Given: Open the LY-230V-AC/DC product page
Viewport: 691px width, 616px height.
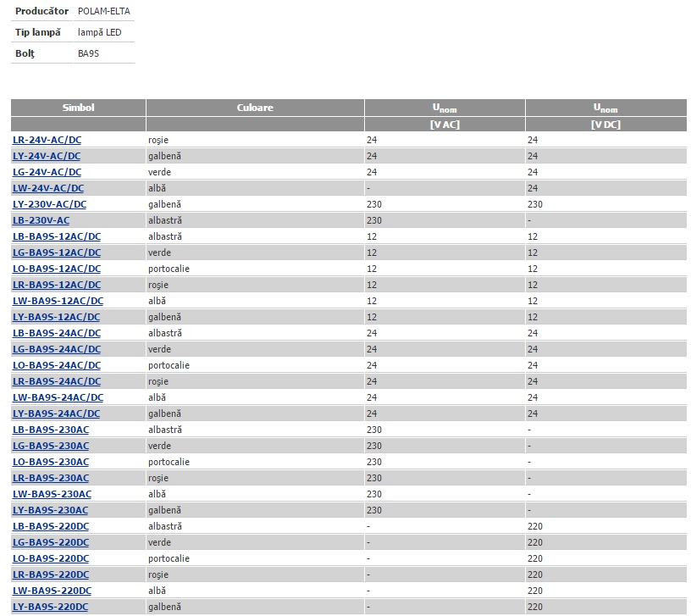Looking at the screenshot, I should [49, 204].
